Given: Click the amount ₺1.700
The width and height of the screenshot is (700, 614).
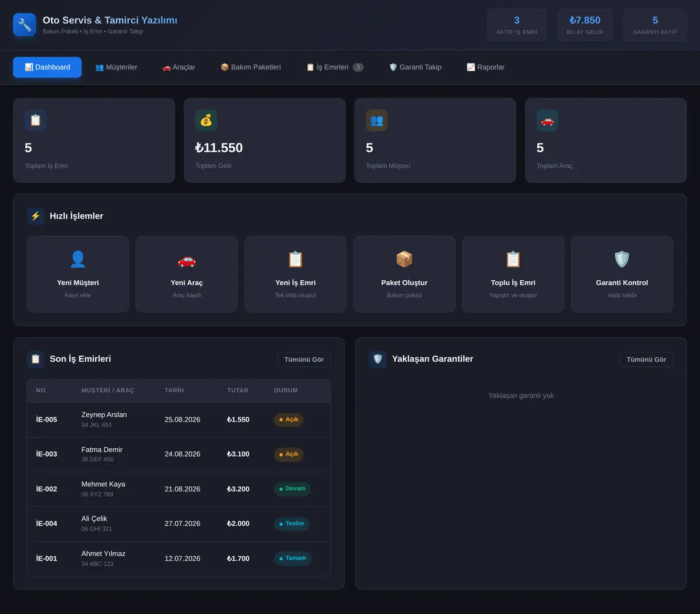Looking at the screenshot, I should 238,559.
